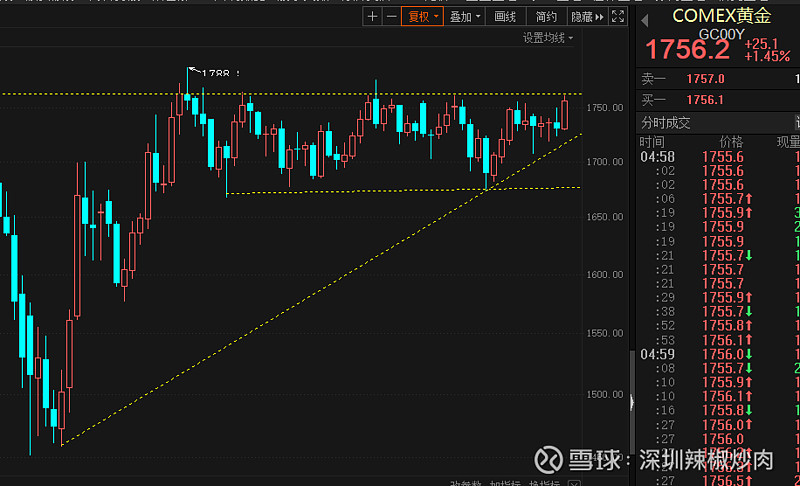Click the 1750.00 price axis label
The image size is (800, 486).
(605, 108)
